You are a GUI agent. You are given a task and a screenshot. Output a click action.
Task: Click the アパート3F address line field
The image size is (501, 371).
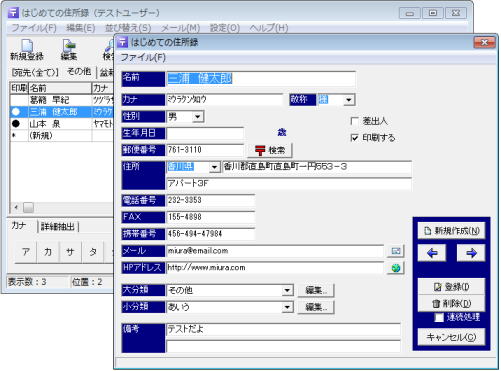pos(289,183)
